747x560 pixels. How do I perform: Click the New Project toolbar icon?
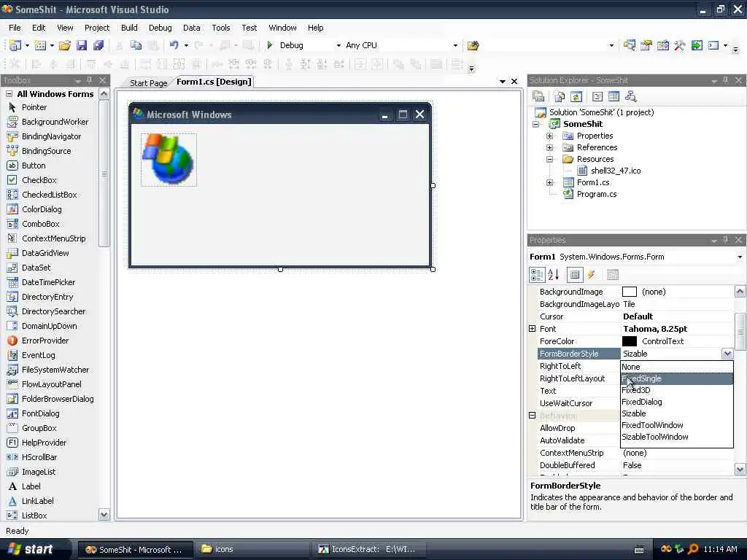click(x=15, y=45)
